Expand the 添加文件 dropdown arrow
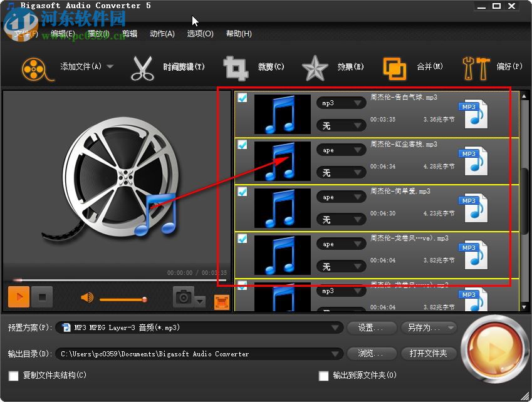This screenshot has height=402, width=532. point(110,66)
